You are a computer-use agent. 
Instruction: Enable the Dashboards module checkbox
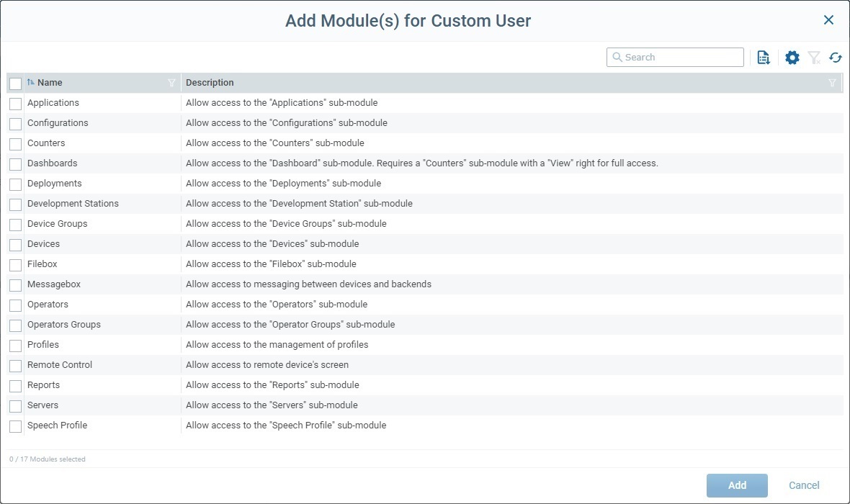(15, 163)
